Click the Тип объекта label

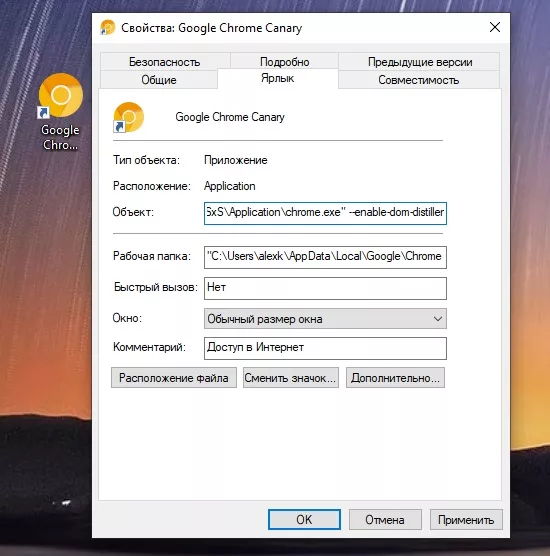point(146,160)
